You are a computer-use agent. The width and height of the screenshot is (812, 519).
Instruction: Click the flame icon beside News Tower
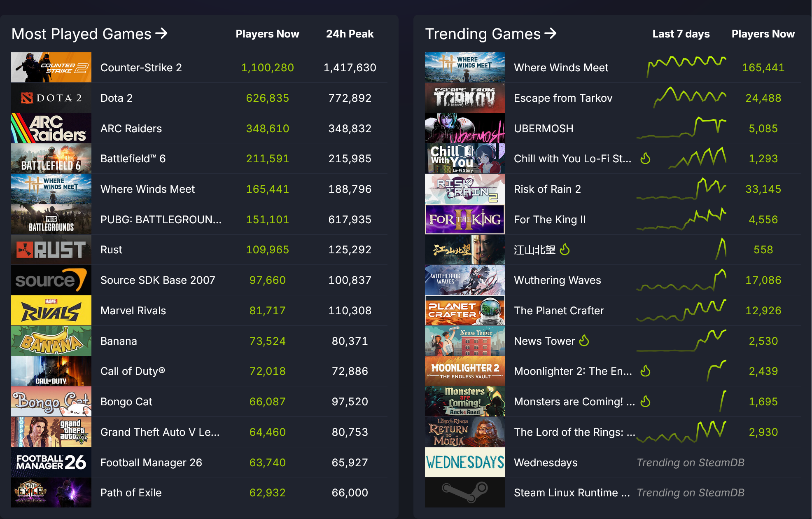[584, 341]
